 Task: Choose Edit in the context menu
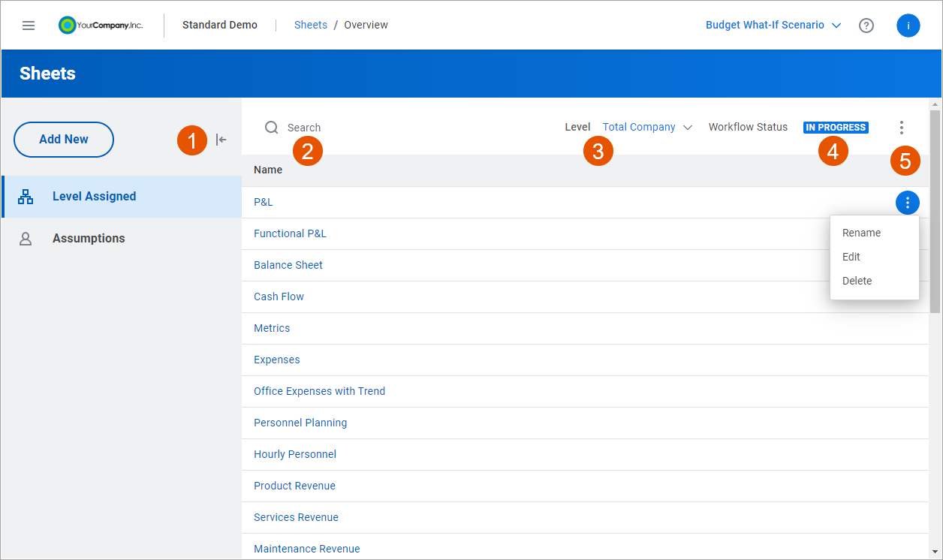click(851, 257)
